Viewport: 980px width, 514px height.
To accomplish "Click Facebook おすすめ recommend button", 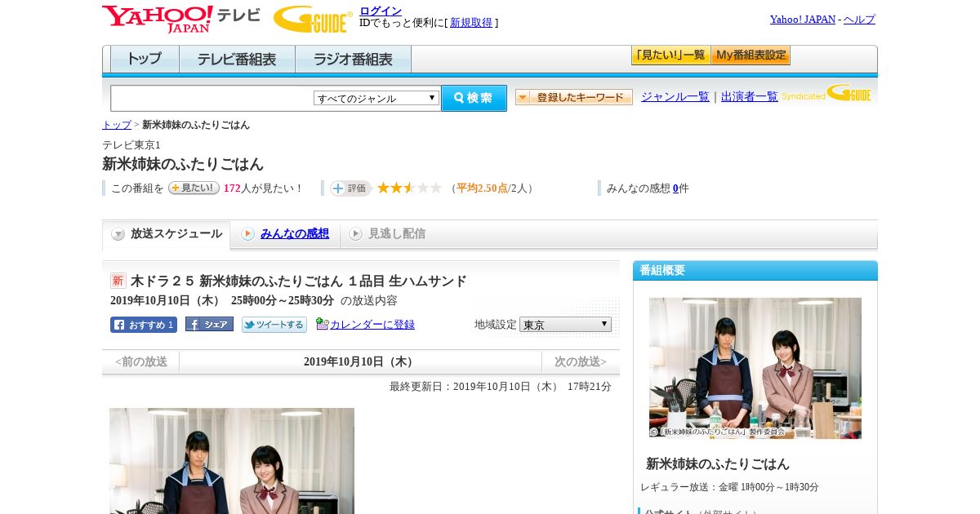I will [144, 325].
